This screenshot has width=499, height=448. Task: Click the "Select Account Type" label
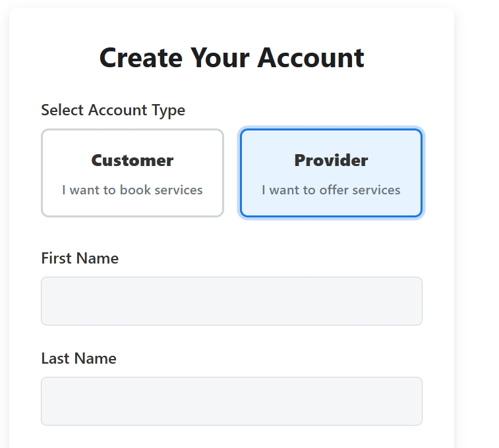point(113,110)
